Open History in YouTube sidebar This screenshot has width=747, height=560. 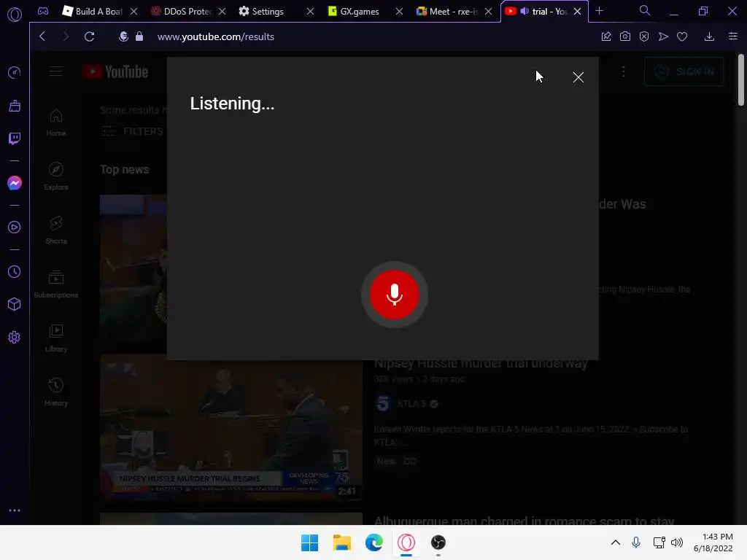55,392
